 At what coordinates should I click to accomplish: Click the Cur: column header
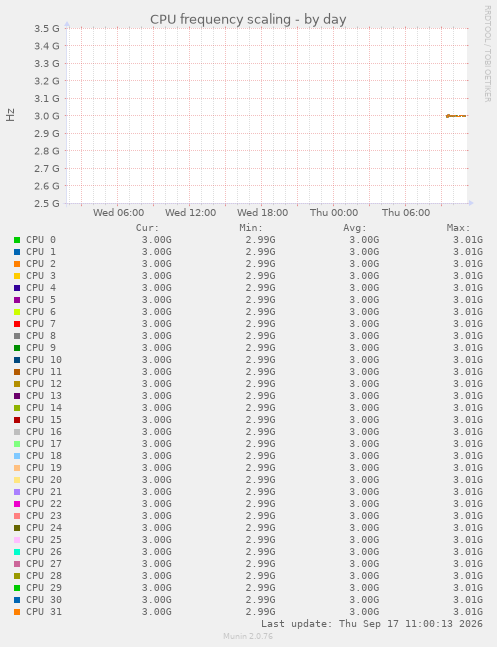(x=147, y=228)
